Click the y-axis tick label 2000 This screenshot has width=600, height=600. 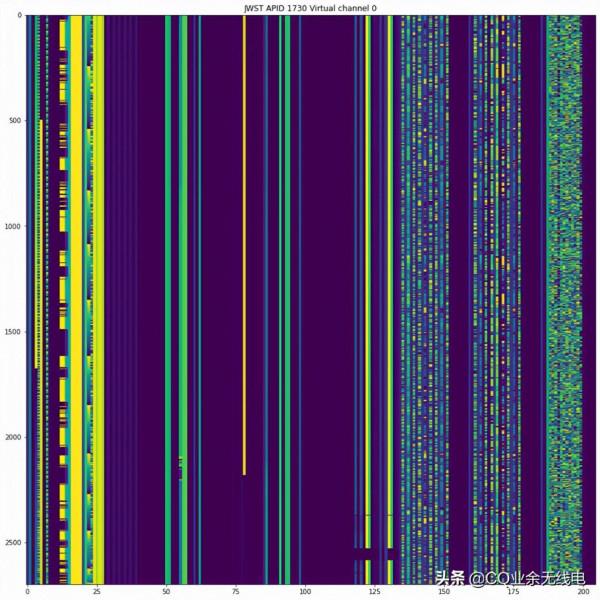tap(10, 438)
